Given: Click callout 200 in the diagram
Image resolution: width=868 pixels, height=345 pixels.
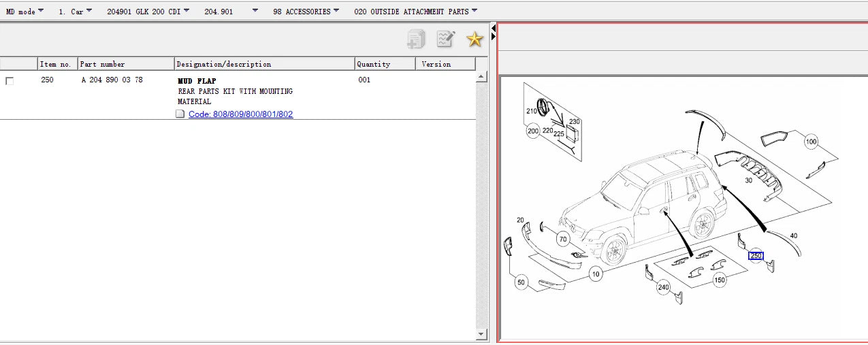Looking at the screenshot, I should coord(533,131).
